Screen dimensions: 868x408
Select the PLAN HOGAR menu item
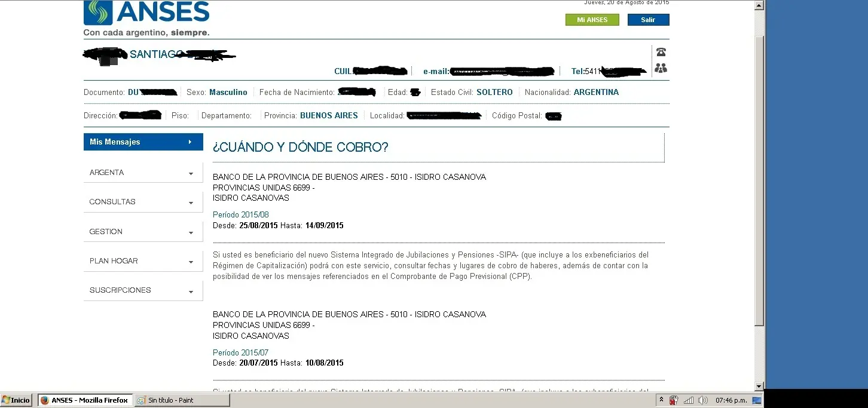(143, 261)
